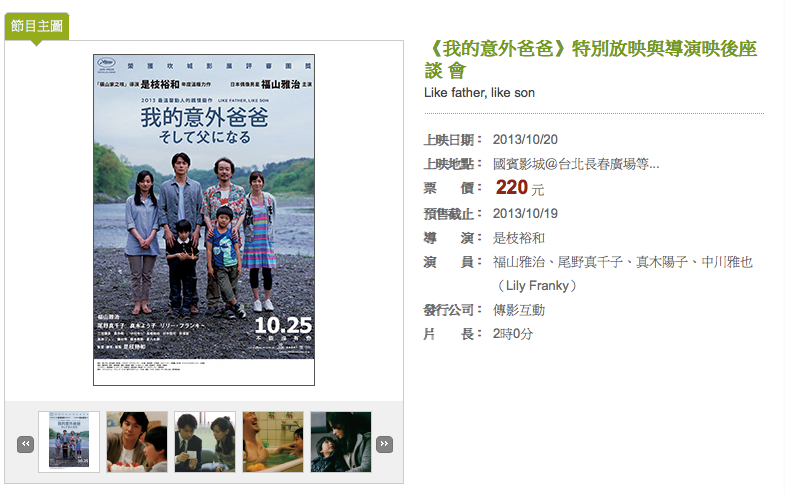Click the 節目主圖 green tab label
This screenshot has width=785, height=493.
point(37,26)
